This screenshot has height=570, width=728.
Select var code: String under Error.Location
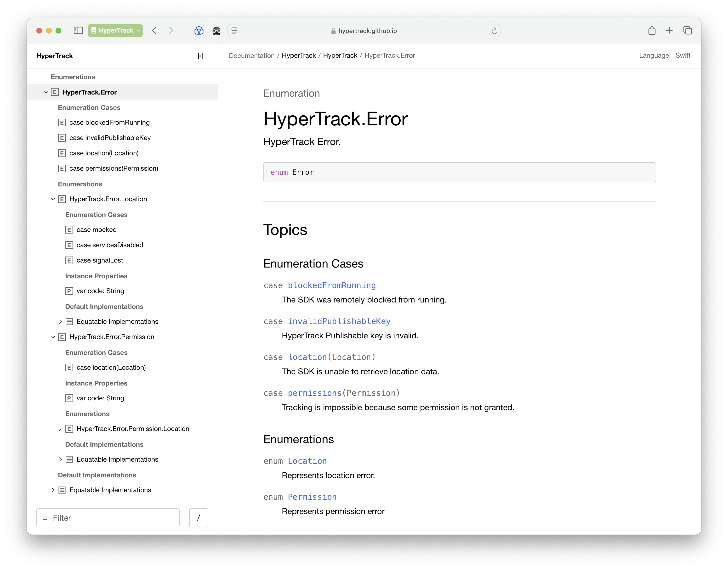100,291
